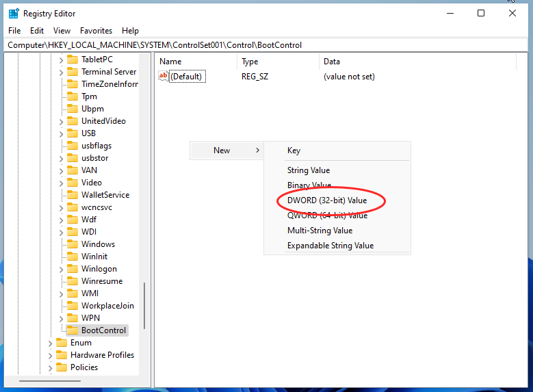
Task: Select the usbstor key label
Action: tap(95, 158)
